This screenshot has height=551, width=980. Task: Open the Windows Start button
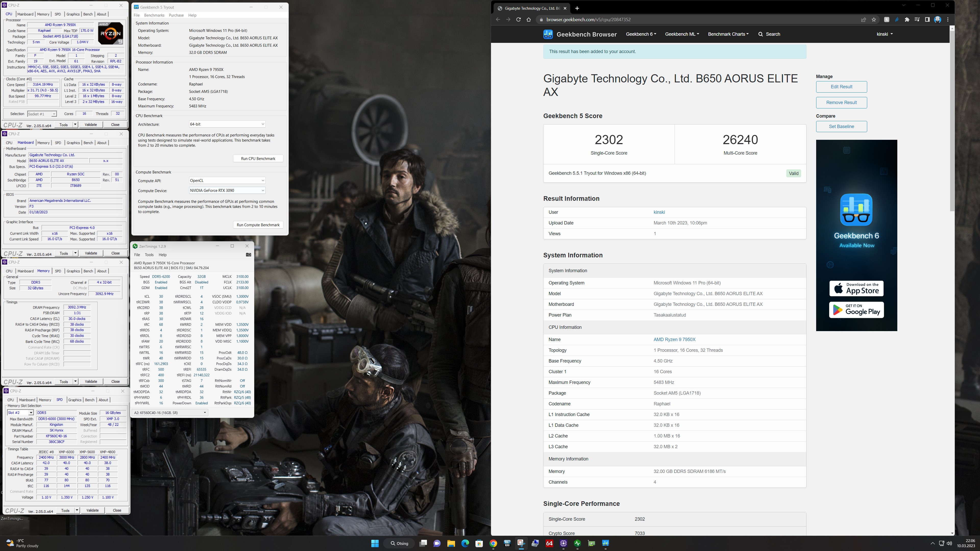[x=375, y=543]
